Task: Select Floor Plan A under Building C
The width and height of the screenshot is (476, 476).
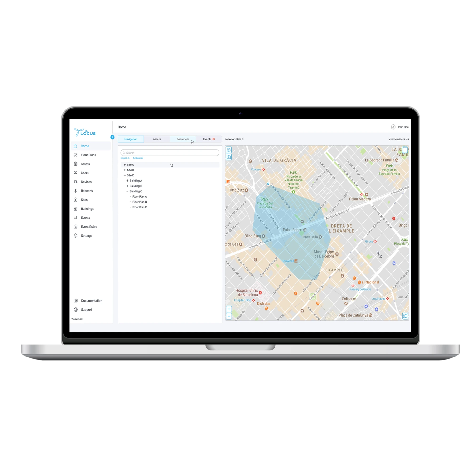Action: (x=142, y=197)
